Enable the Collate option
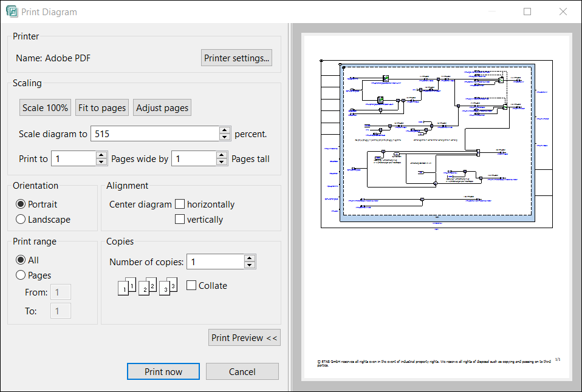 191,285
